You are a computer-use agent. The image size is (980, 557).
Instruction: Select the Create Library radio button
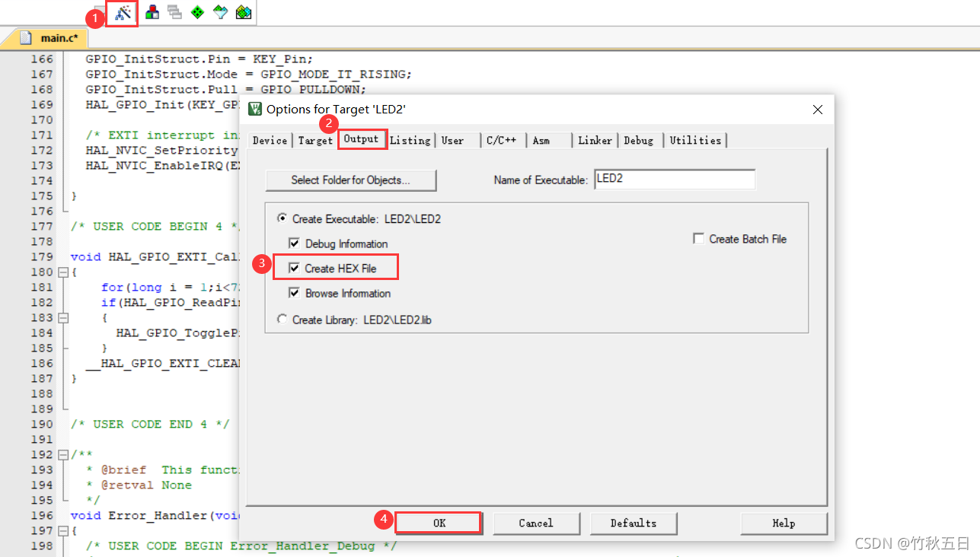click(x=283, y=320)
